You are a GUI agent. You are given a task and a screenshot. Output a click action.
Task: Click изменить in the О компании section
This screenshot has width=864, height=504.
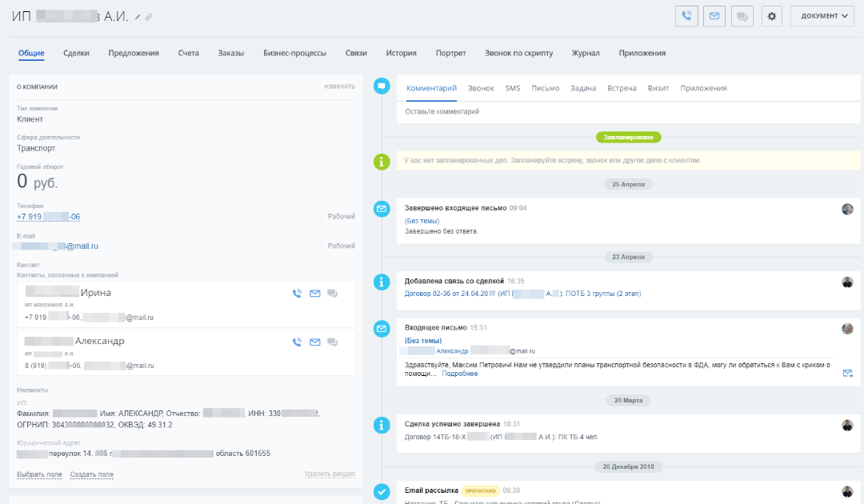point(339,86)
